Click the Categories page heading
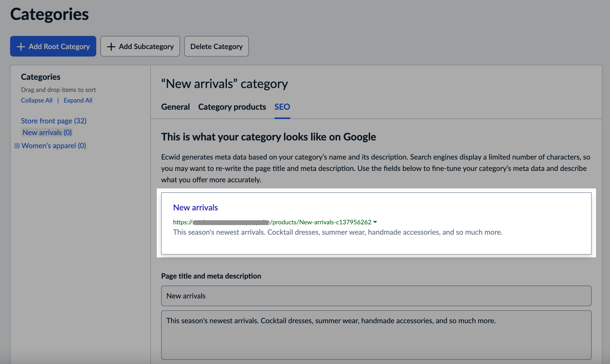Screen dimensions: 610x364 [49, 14]
